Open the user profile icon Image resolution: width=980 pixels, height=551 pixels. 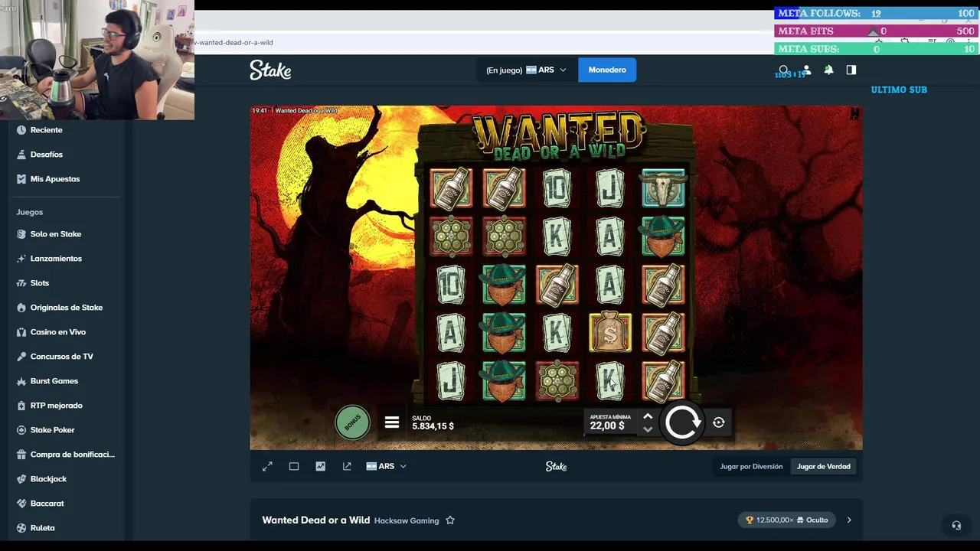pyautogui.click(x=806, y=70)
